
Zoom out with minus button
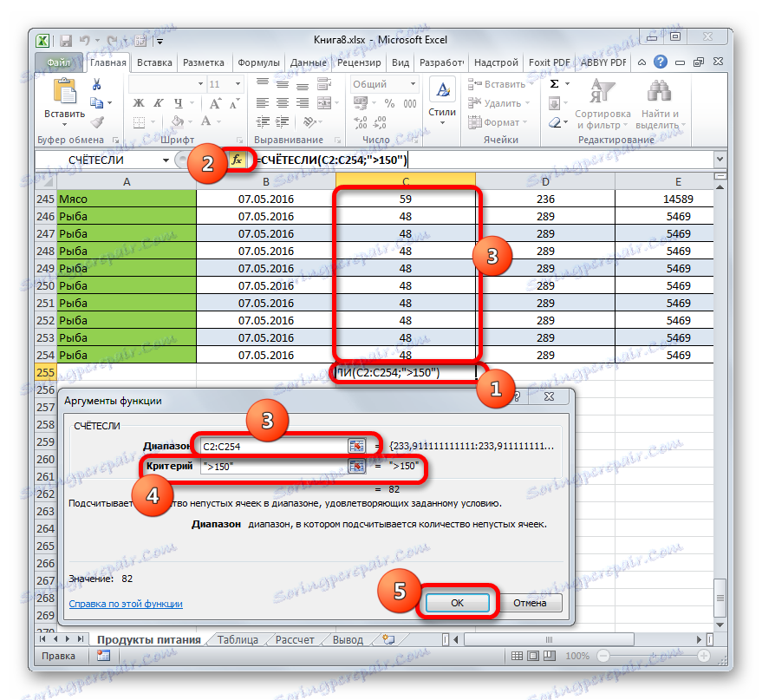(603, 656)
